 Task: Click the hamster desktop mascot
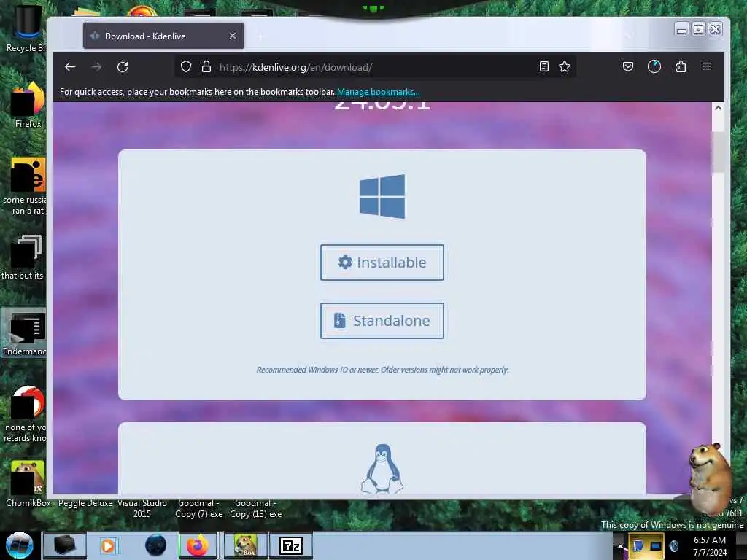coord(711,478)
